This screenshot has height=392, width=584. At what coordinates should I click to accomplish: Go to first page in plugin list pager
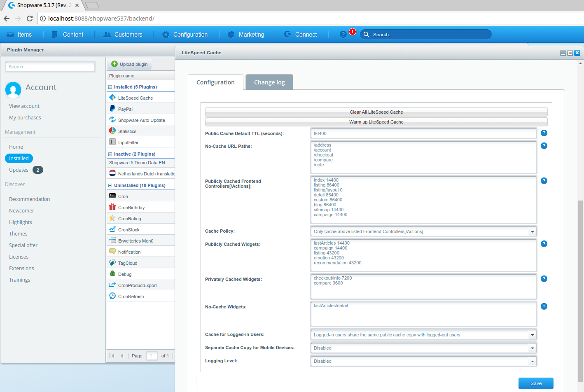tap(112, 356)
